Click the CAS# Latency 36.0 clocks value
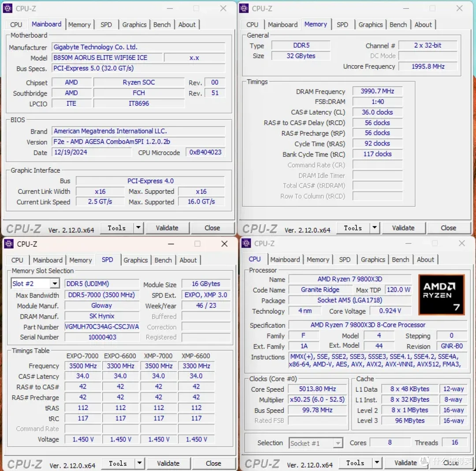476x471 pixels. [x=377, y=112]
